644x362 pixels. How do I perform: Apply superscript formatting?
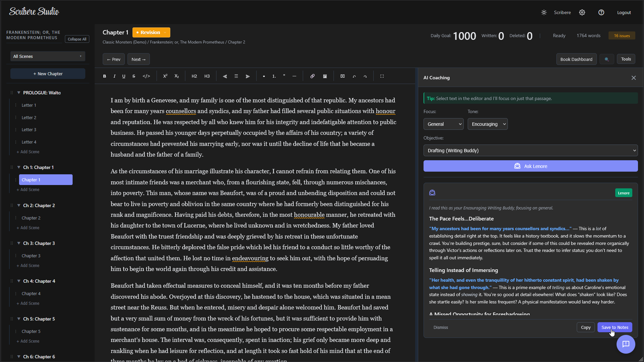tap(165, 76)
